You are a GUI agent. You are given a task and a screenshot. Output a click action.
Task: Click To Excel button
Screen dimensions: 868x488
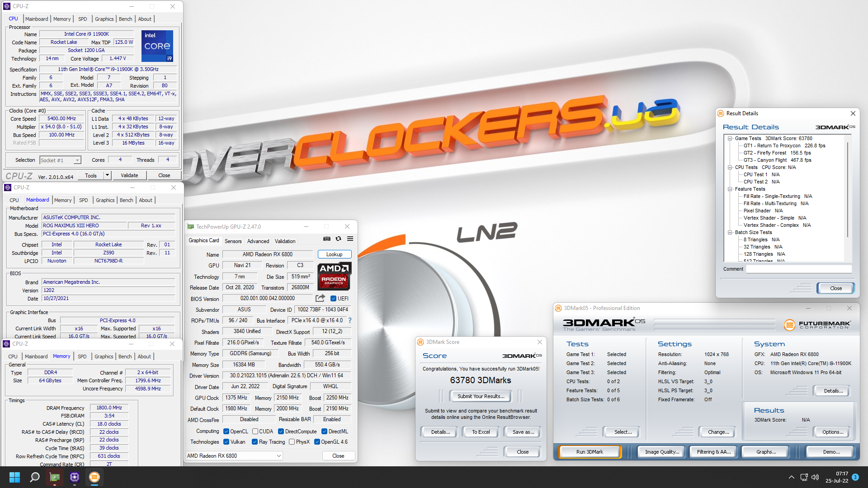[481, 432]
